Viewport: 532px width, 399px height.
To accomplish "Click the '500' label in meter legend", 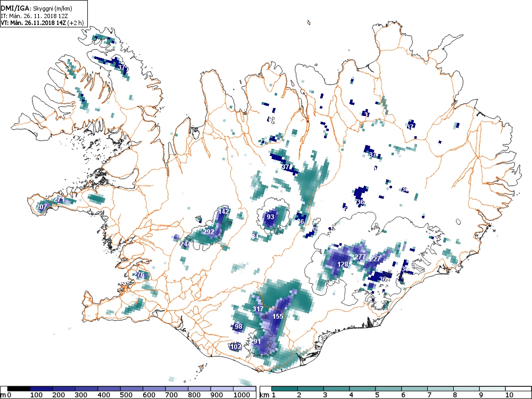I will [x=126, y=395].
